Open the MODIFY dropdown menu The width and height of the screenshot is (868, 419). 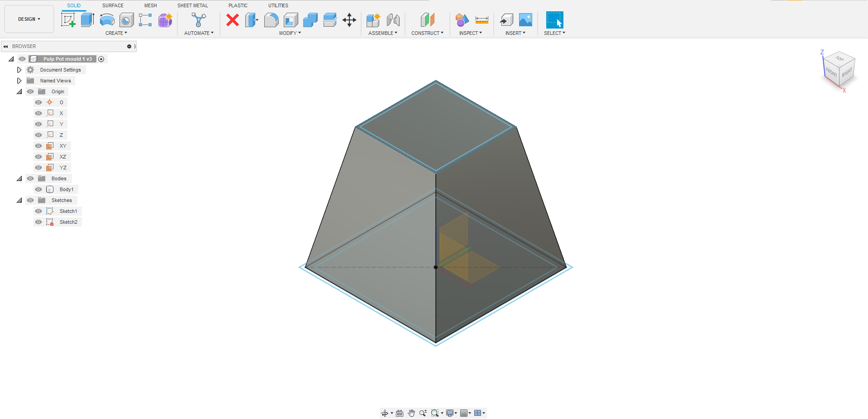[290, 33]
